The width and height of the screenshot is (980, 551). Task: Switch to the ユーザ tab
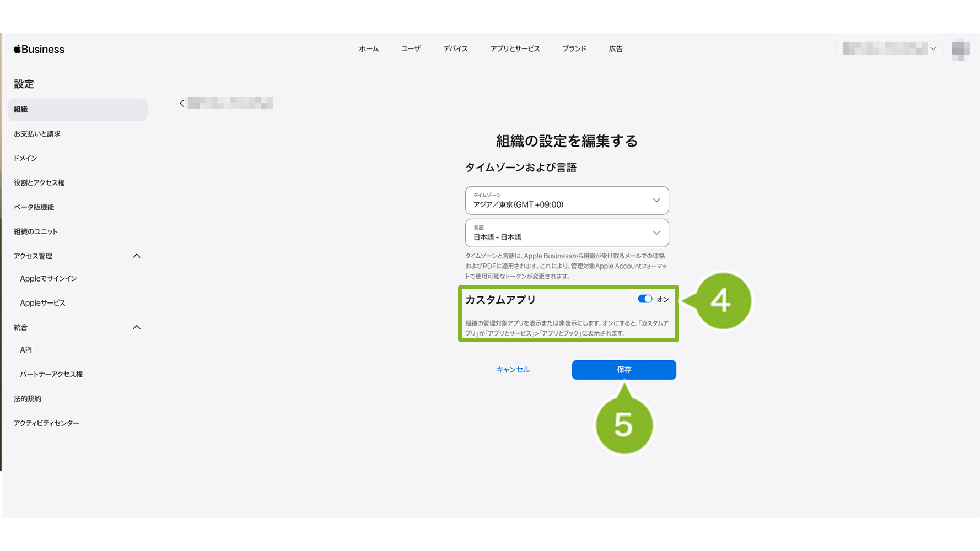(411, 49)
